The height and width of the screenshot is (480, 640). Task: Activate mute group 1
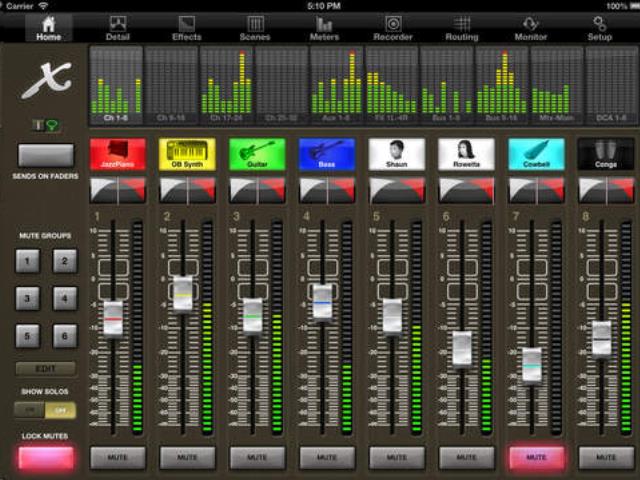tap(27, 261)
